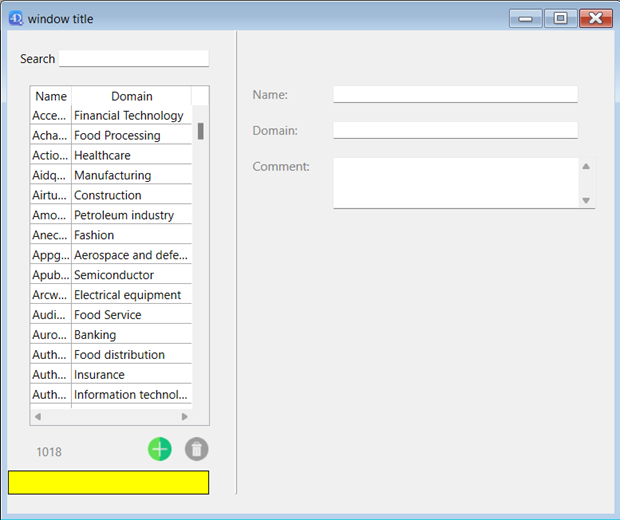Screen dimensions: 620x520
Task: Click the Search input field
Action: pos(133,59)
